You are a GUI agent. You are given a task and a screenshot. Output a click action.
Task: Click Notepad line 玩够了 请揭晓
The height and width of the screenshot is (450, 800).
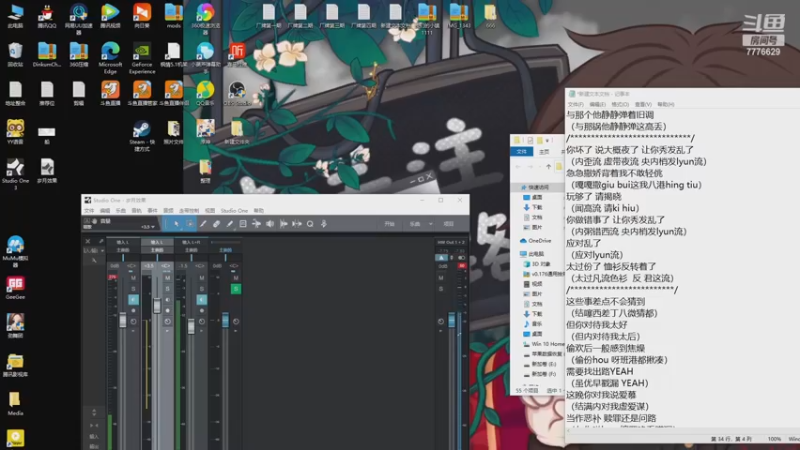pyautogui.click(x=593, y=196)
